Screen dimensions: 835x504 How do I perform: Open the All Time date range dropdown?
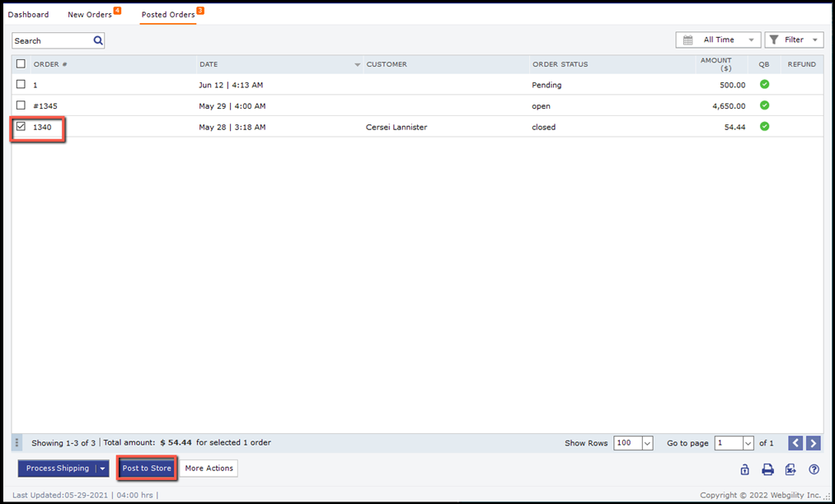tap(718, 40)
